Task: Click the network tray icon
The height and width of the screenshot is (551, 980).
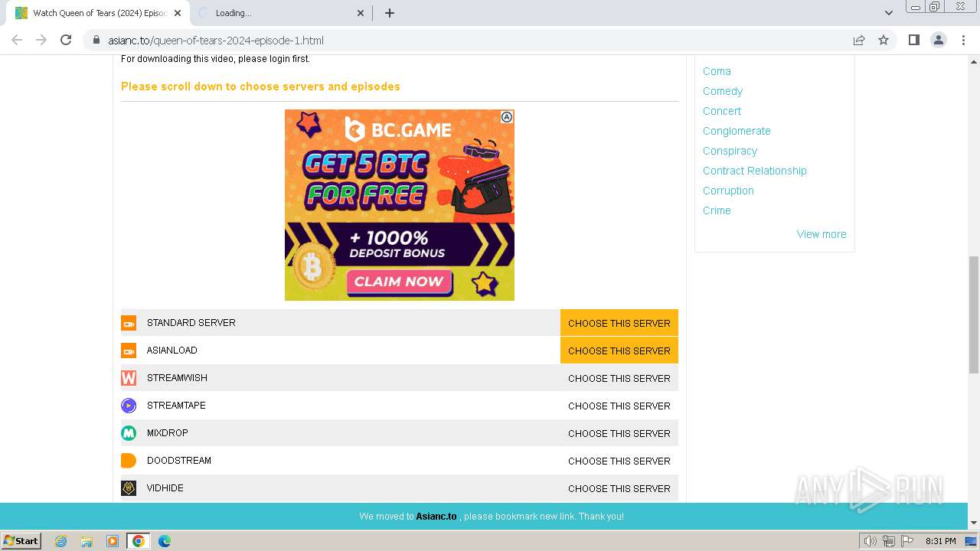Action: [889, 541]
